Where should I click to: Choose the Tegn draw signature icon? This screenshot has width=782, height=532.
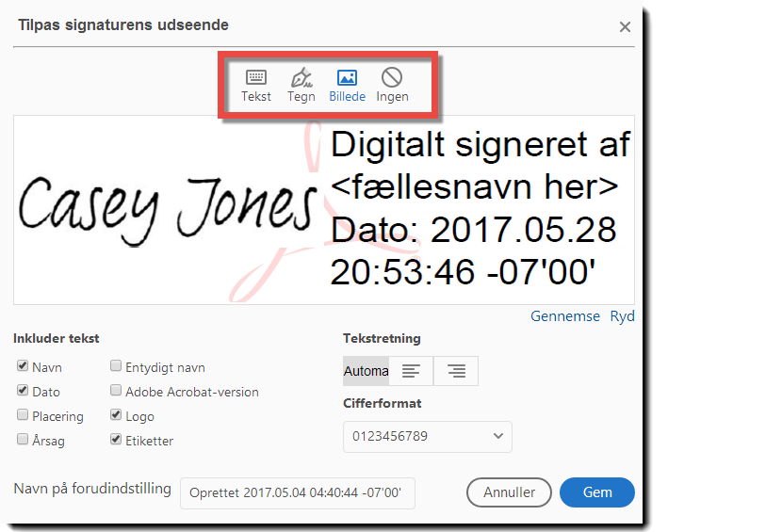click(x=301, y=77)
